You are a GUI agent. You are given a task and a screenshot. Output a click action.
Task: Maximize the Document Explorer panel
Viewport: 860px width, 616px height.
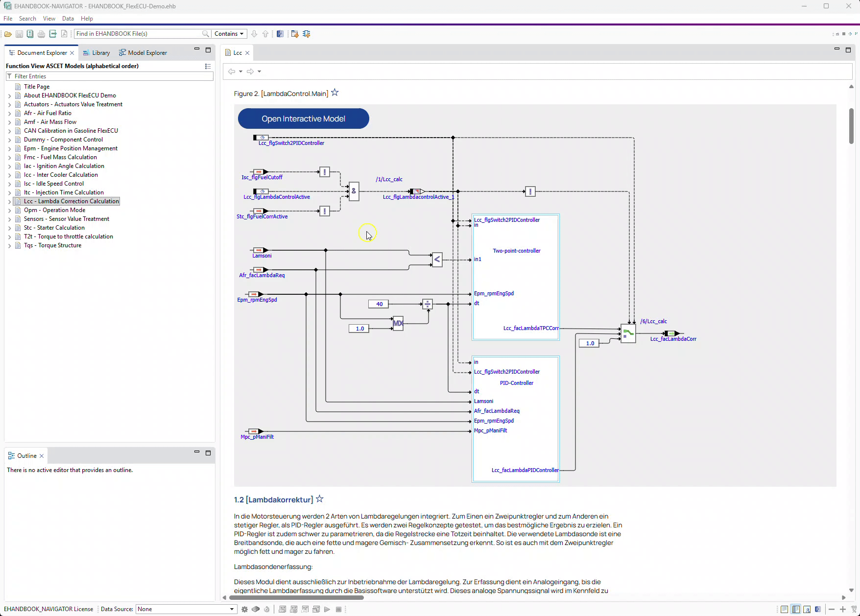pos(208,50)
